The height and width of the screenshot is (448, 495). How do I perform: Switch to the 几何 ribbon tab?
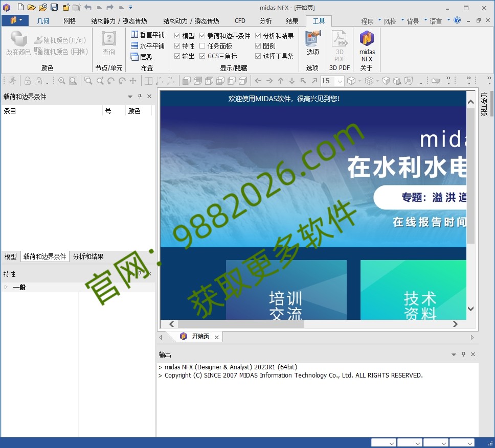[x=43, y=21]
